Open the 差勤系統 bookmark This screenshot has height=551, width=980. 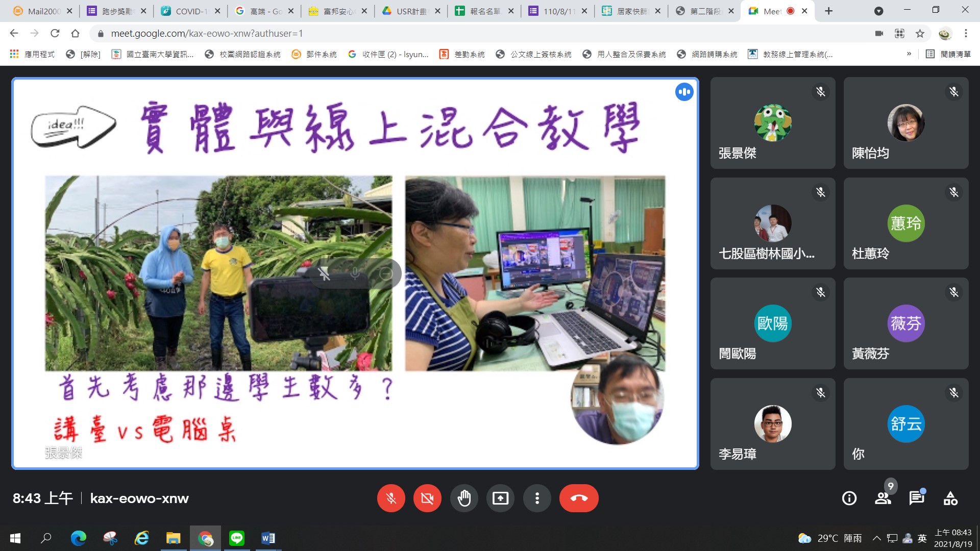(462, 54)
